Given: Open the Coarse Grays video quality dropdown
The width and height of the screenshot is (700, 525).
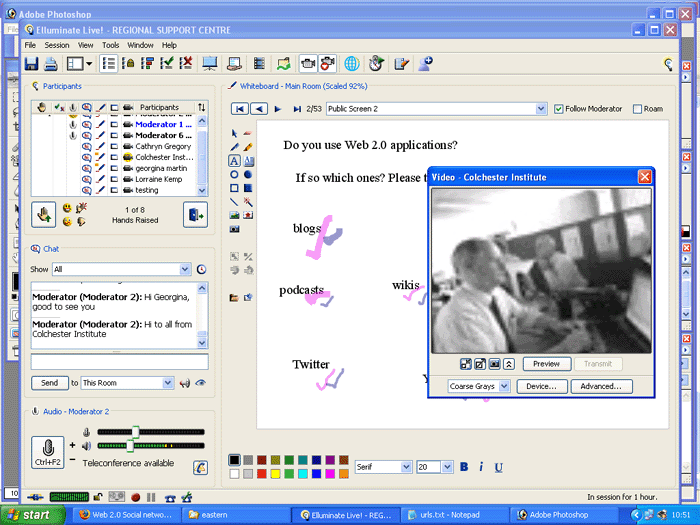Looking at the screenshot, I should (504, 386).
